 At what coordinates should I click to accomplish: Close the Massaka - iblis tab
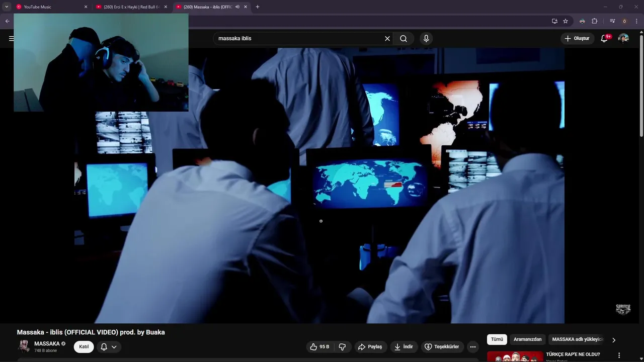click(246, 7)
